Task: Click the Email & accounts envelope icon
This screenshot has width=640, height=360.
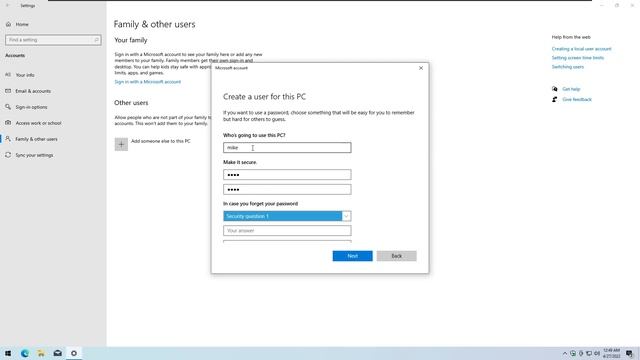Action: (x=8, y=91)
